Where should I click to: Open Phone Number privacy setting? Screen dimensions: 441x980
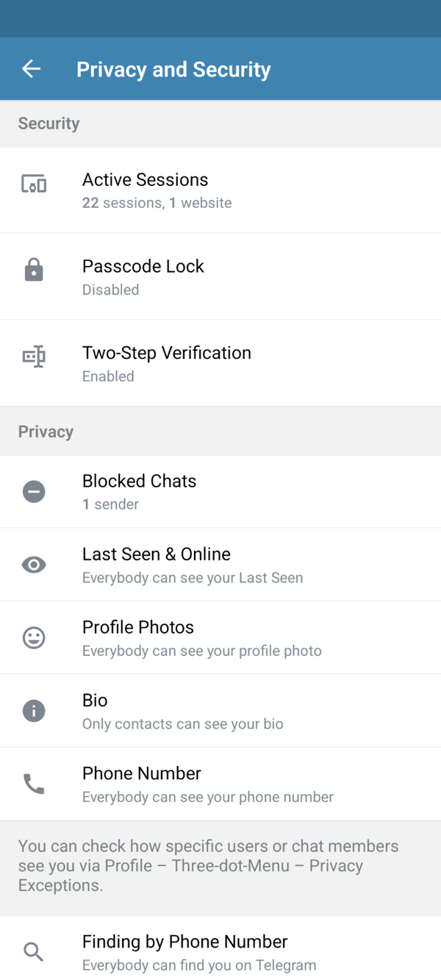tap(220, 784)
